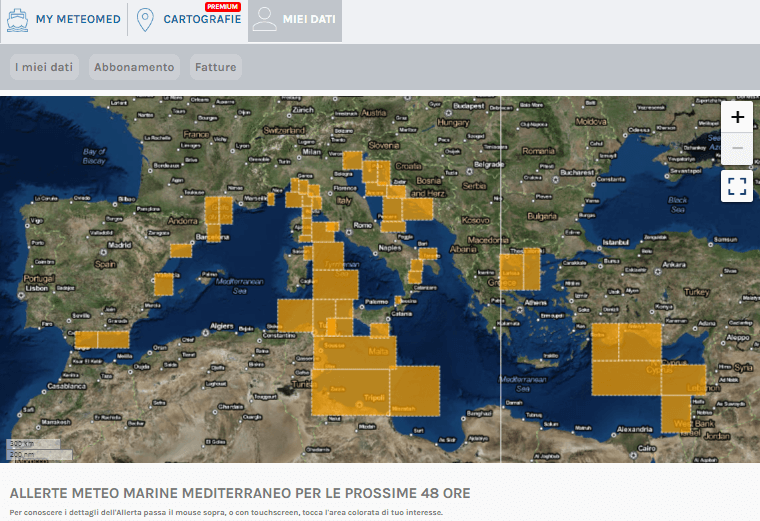Click the user profile icon
760x521 pixels.
tap(264, 19)
